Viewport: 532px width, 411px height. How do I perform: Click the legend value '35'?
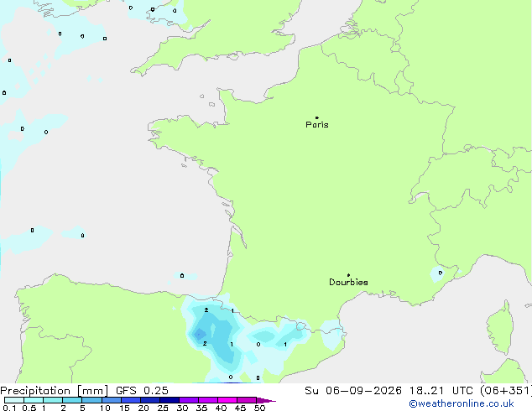click(201, 408)
